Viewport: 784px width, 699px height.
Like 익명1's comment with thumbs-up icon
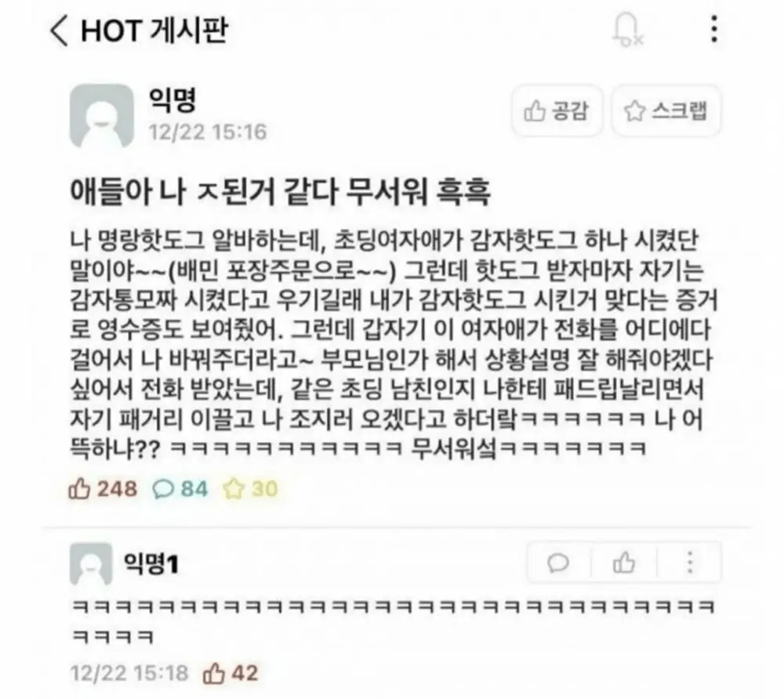pyautogui.click(x=623, y=563)
